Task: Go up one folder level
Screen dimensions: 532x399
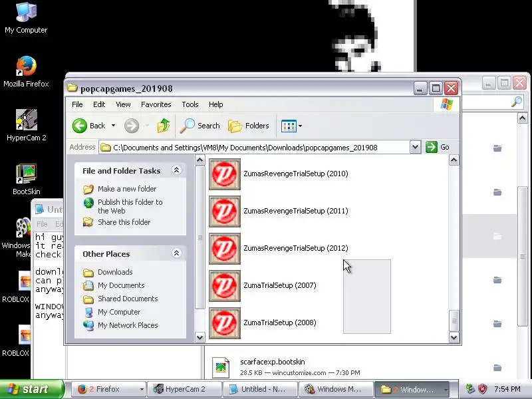Action: pyautogui.click(x=164, y=126)
